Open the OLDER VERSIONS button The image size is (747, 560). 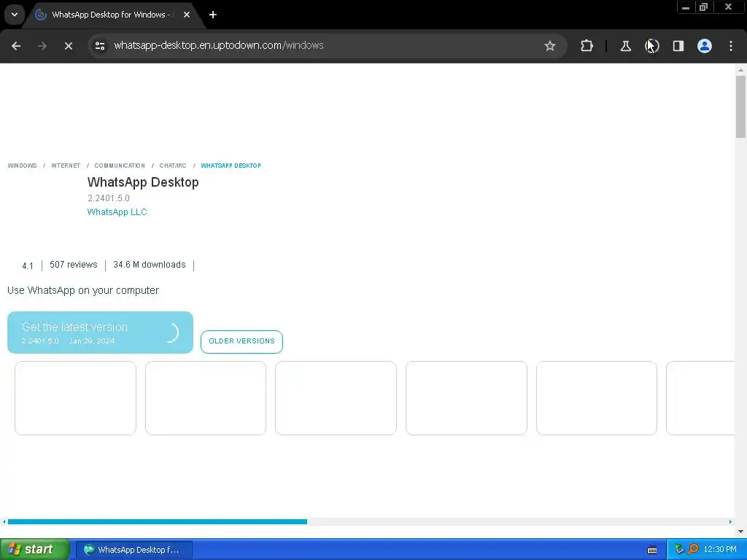241,341
